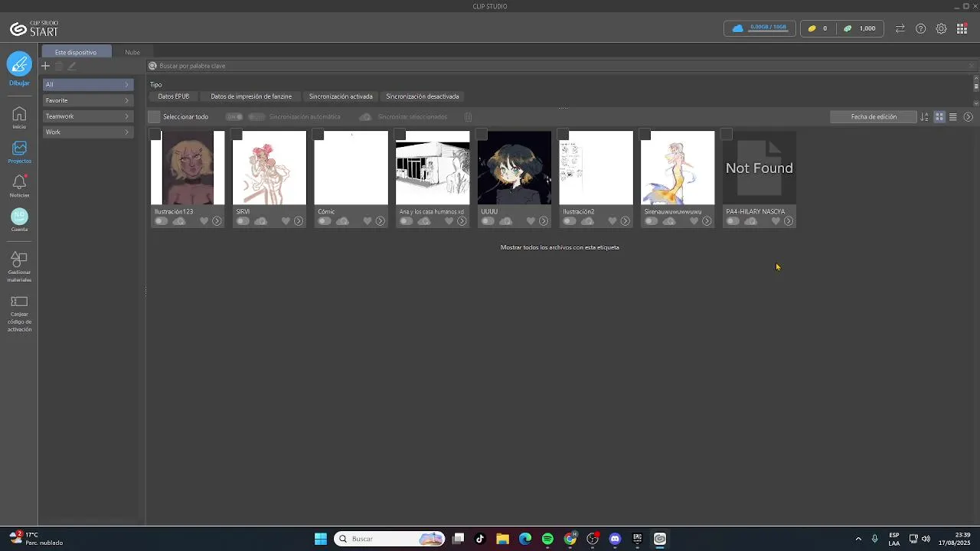Click cloud icon for PA4-HILARY NASCYA
Screen dimensions: 980x551
[751, 221]
